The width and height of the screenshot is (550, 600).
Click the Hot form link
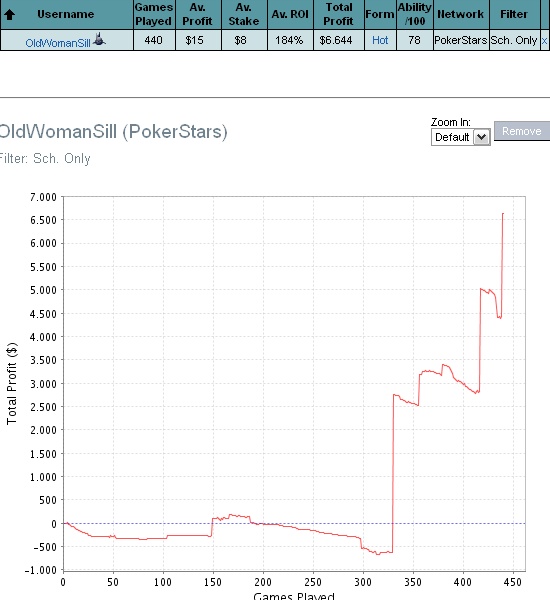[380, 40]
